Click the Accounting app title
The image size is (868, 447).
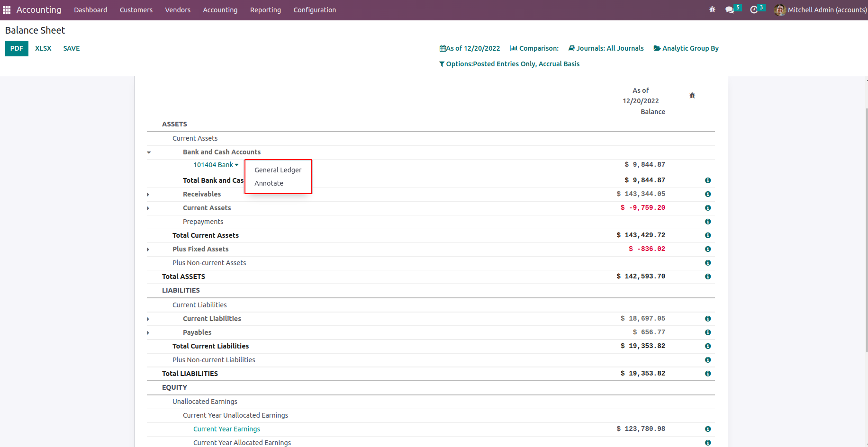(x=39, y=10)
